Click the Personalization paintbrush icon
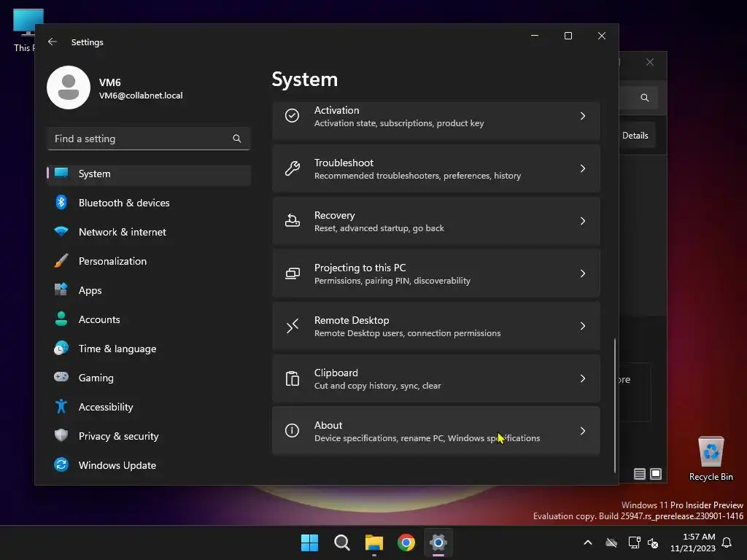The width and height of the screenshot is (747, 560). pos(61,260)
